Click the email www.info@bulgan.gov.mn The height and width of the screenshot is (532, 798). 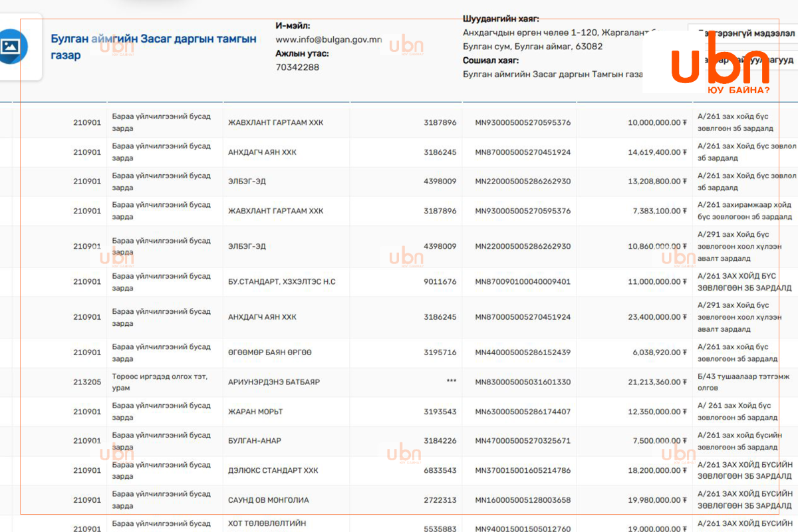click(x=329, y=39)
